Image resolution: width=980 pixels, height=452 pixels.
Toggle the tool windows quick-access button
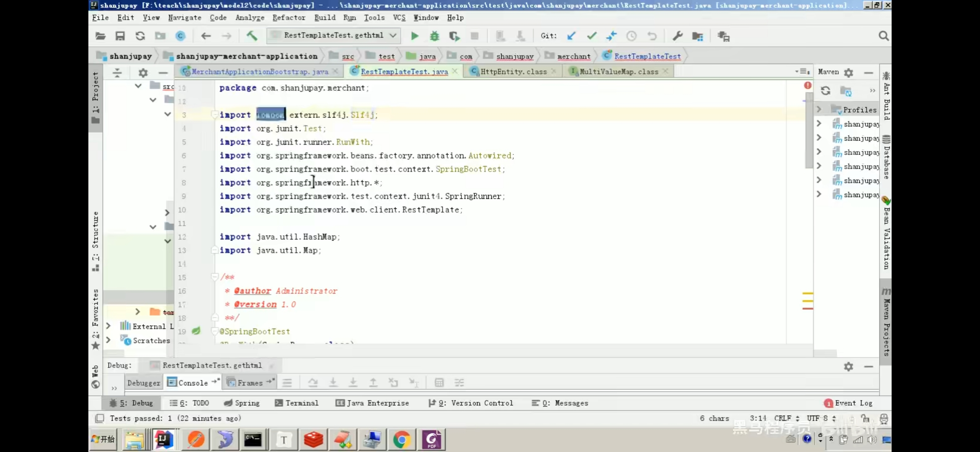click(x=99, y=418)
